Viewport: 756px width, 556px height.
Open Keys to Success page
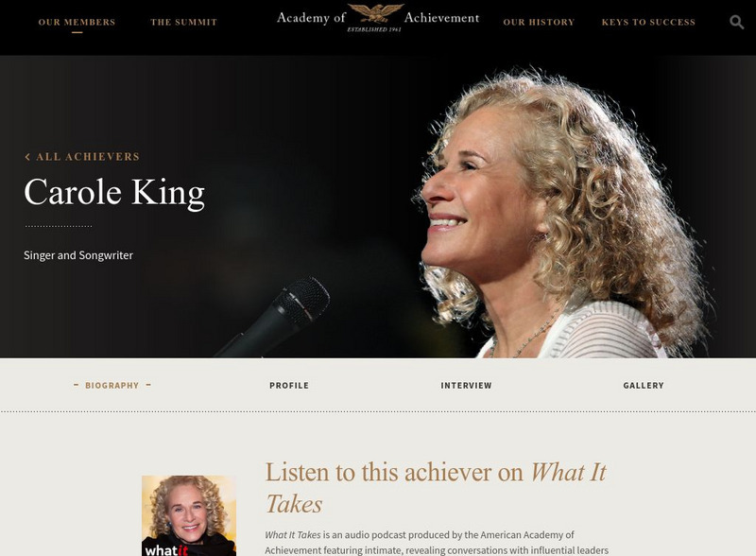tap(648, 22)
